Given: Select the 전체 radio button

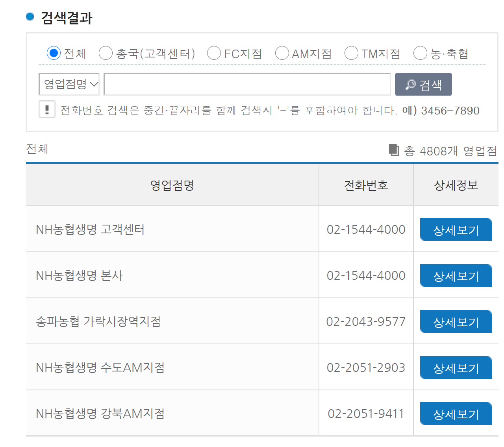Looking at the screenshot, I should 53,53.
